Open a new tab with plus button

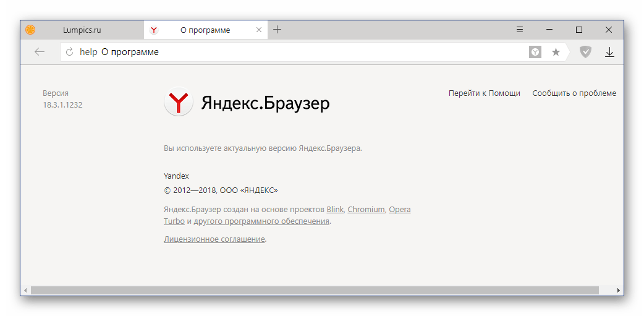pos(278,30)
